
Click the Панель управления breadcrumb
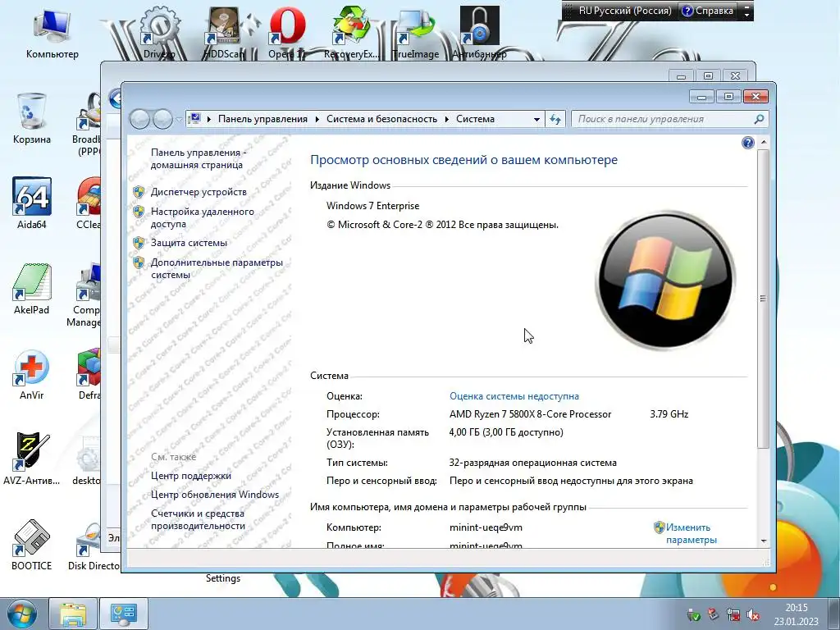[262, 119]
